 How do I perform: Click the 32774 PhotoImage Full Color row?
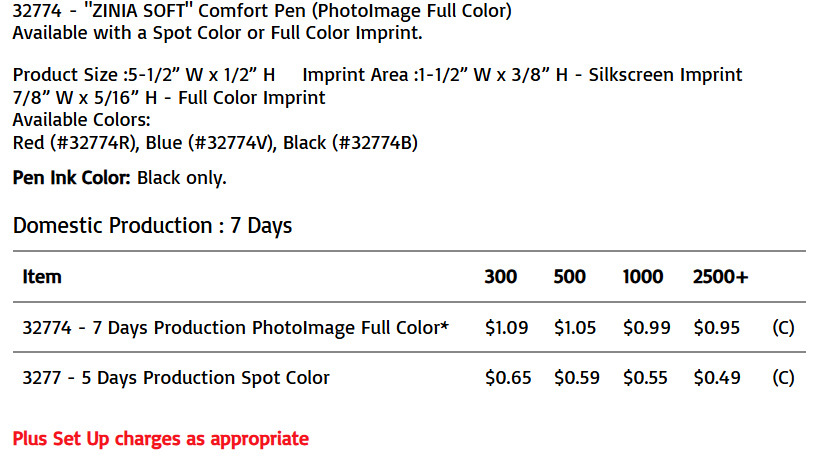click(409, 327)
